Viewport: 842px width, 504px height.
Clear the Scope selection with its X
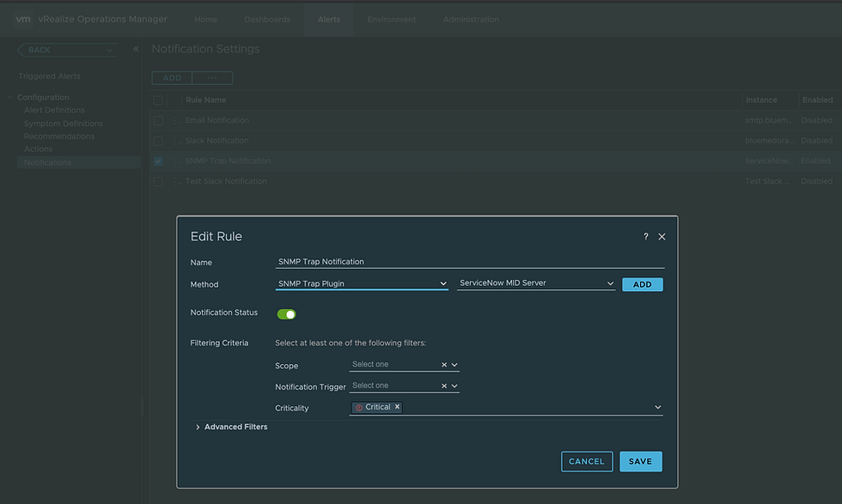pyautogui.click(x=444, y=364)
